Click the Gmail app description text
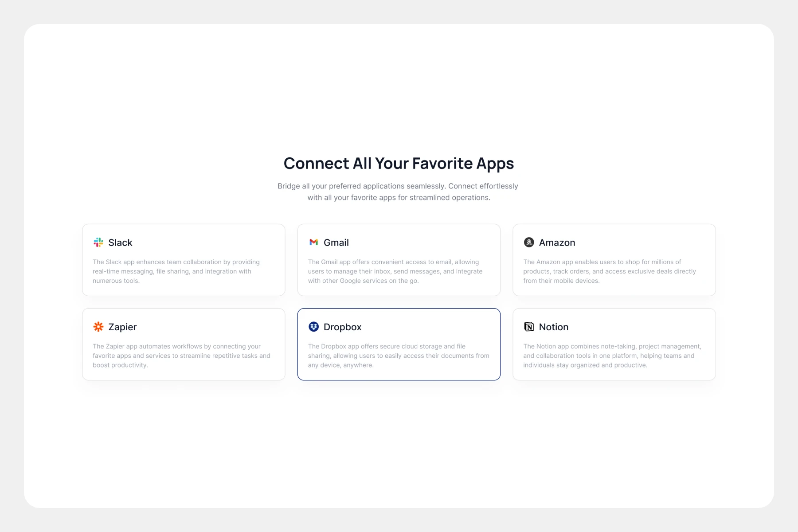 click(395, 271)
